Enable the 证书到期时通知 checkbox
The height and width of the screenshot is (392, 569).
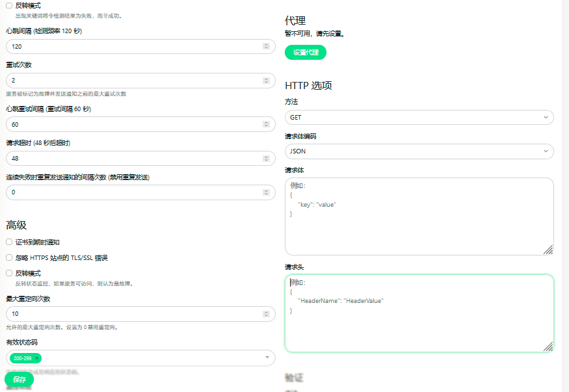click(10, 242)
